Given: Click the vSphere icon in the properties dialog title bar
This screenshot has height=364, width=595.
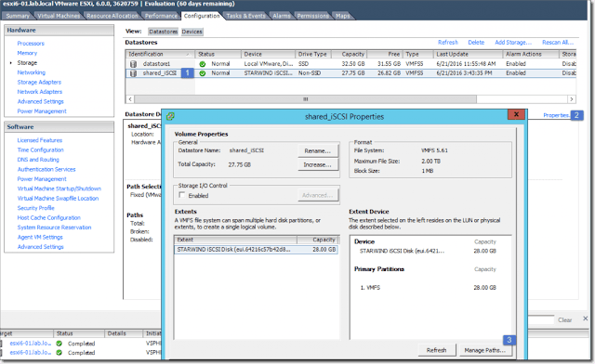Looking at the screenshot, I should click(170, 116).
